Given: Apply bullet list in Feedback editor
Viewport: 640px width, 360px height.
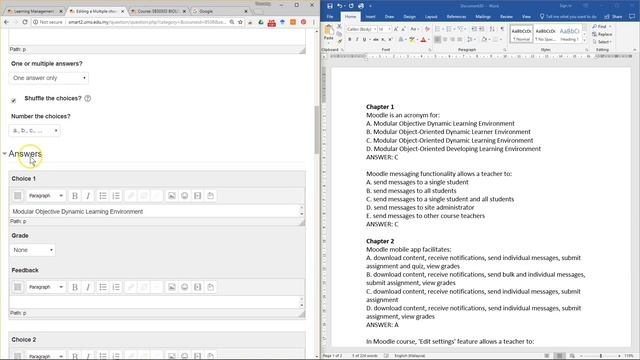Looking at the screenshot, I should [103, 287].
